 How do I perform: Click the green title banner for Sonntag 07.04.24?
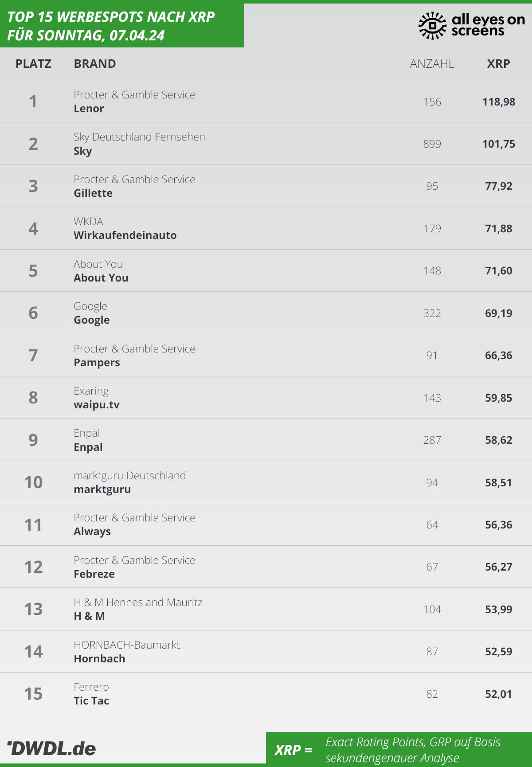tap(122, 25)
